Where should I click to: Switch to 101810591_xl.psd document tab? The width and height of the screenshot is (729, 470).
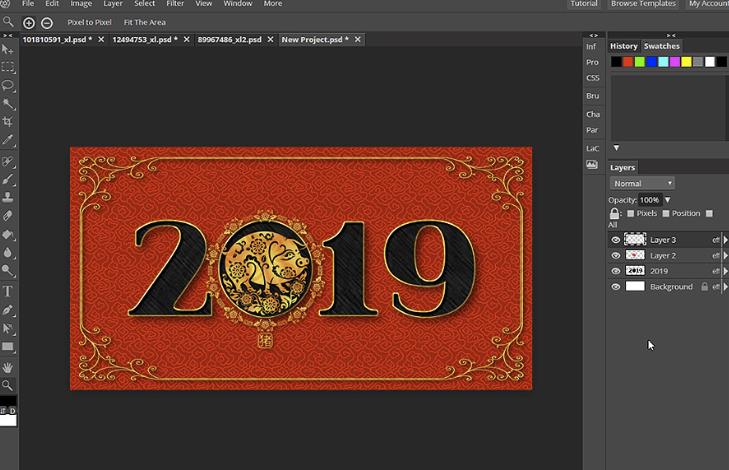(x=57, y=40)
